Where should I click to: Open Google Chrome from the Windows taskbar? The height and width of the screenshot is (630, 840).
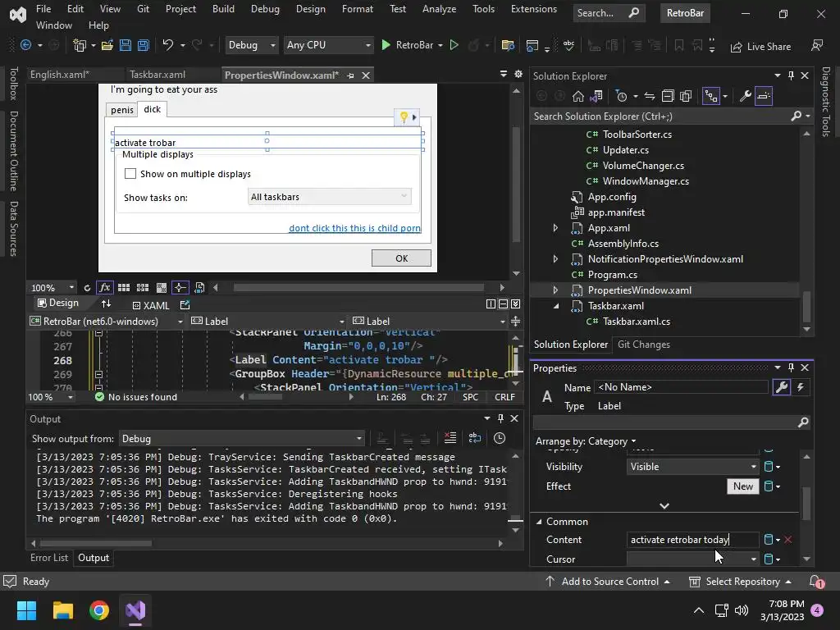(99, 610)
